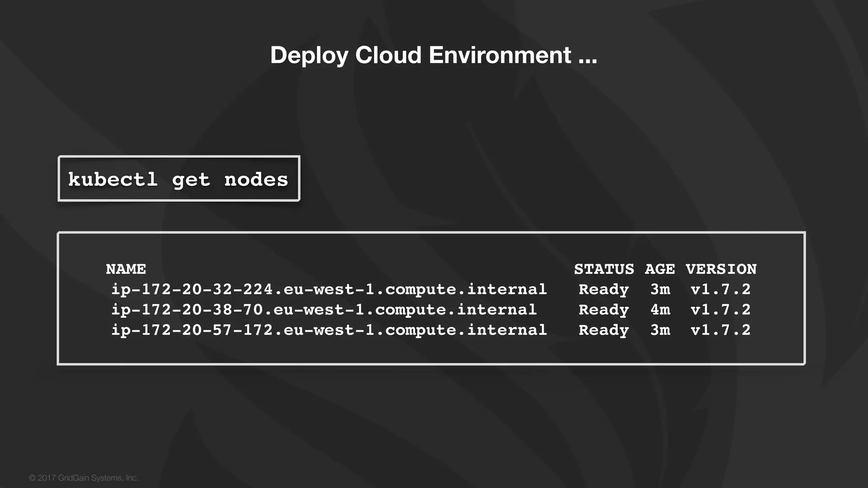The height and width of the screenshot is (488, 868).
Task: Click the 'Deploy Cloud Environment ...' slide title
Action: pyautogui.click(x=434, y=55)
